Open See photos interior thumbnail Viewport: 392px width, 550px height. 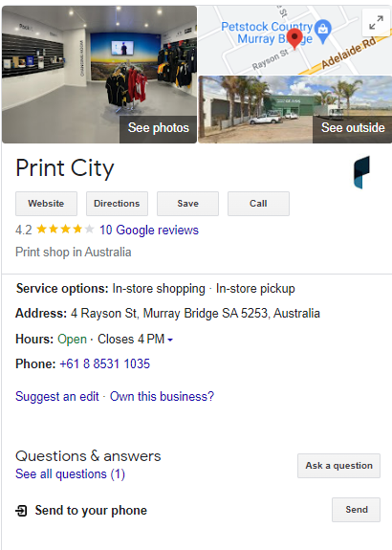click(99, 75)
